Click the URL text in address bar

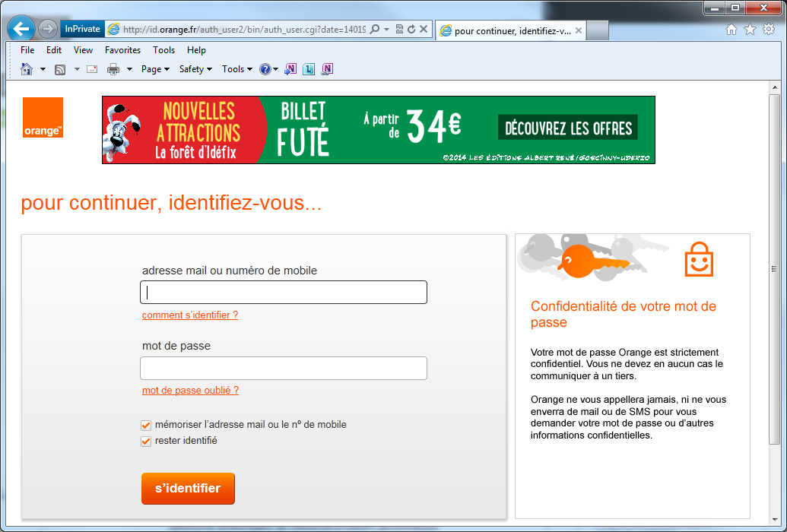tap(244, 30)
